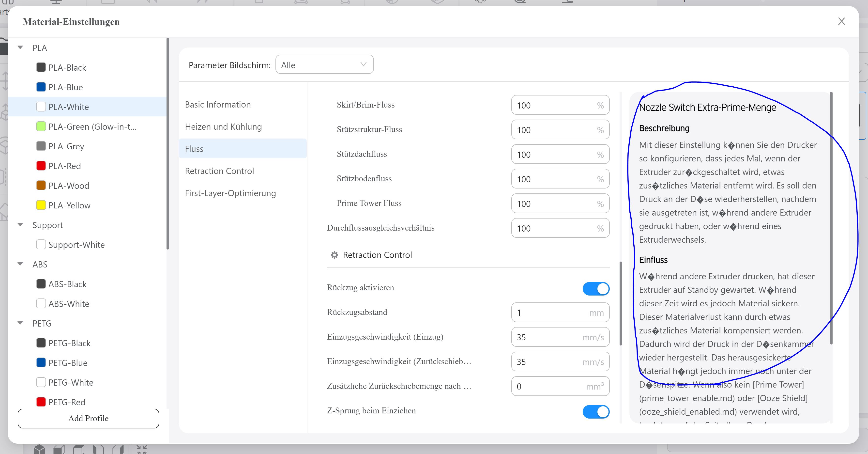Click the brown swatch of PLA-Wood
Screen dimensions: 868x454
(x=41, y=185)
